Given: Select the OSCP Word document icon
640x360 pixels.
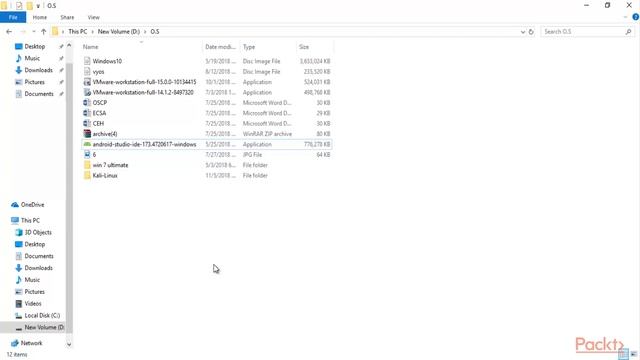Looking at the screenshot, I should [x=87, y=103].
